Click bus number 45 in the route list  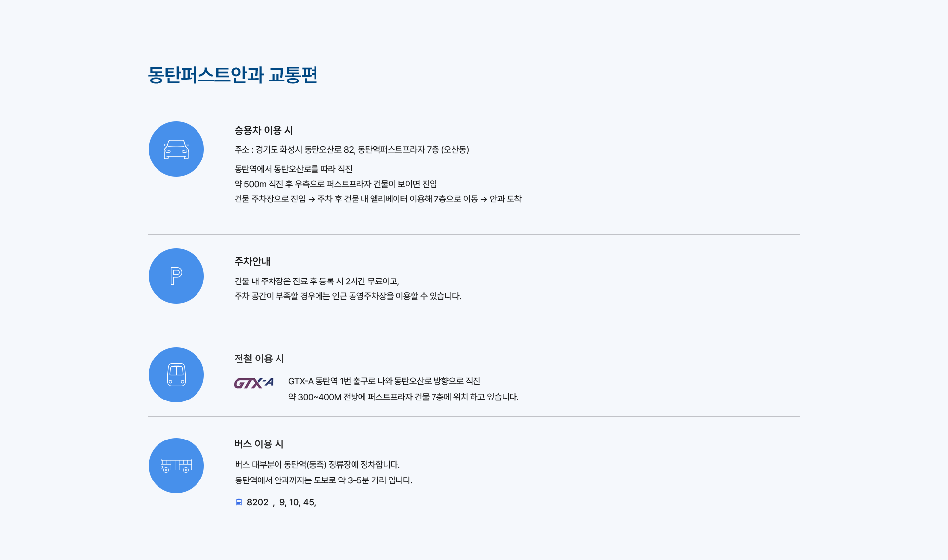(309, 502)
